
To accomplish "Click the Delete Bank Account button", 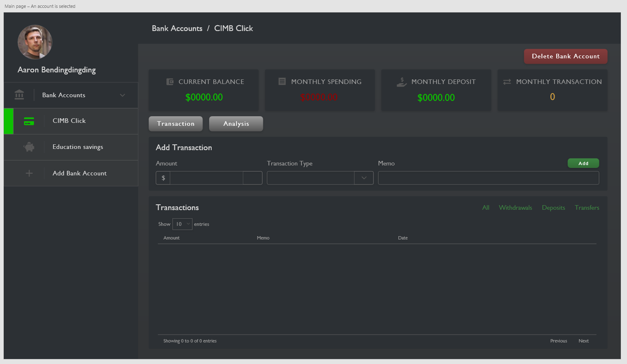I will click(565, 56).
